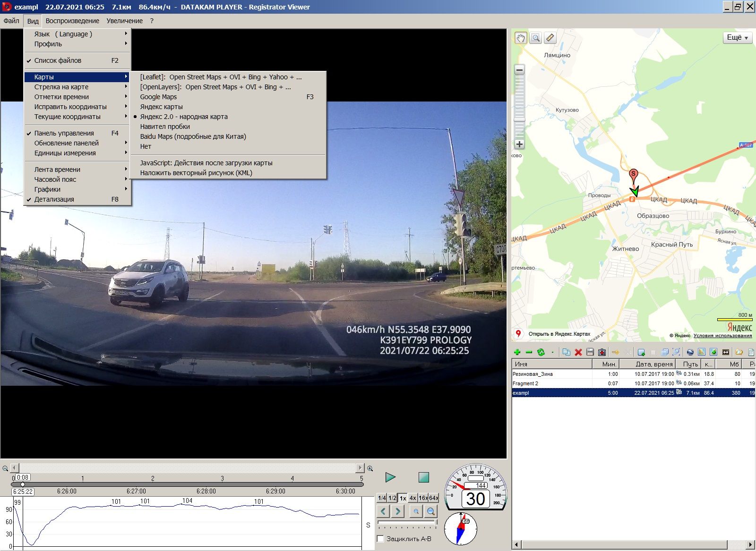Click the green play button
This screenshot has height=551, width=756.
tap(390, 477)
